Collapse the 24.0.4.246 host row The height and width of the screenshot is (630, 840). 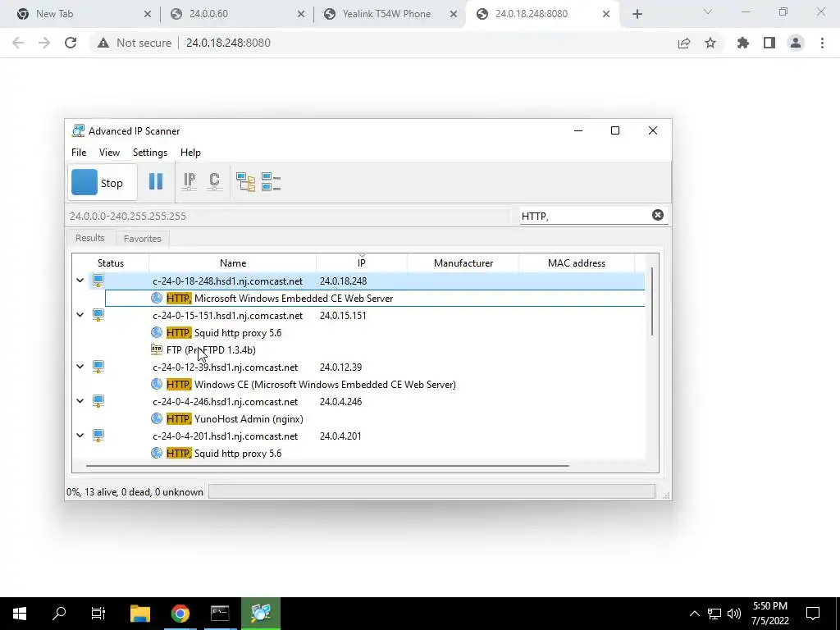[x=80, y=400]
